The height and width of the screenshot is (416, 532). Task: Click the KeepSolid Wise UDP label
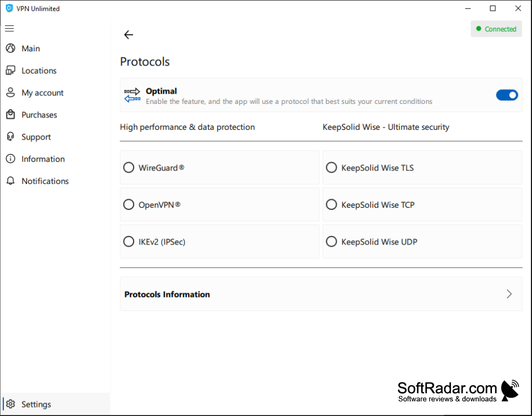coord(379,242)
